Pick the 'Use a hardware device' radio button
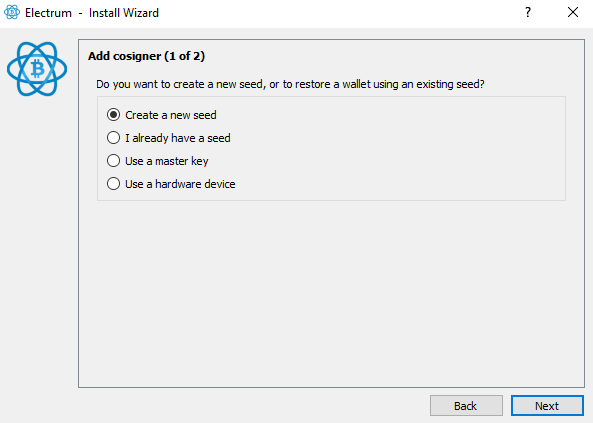Viewport: 593px width, 423px height. [113, 184]
